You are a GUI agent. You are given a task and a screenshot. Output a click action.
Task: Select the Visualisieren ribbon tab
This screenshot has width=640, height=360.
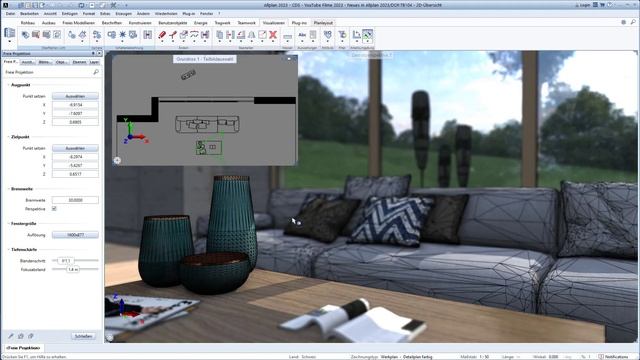pyautogui.click(x=273, y=23)
